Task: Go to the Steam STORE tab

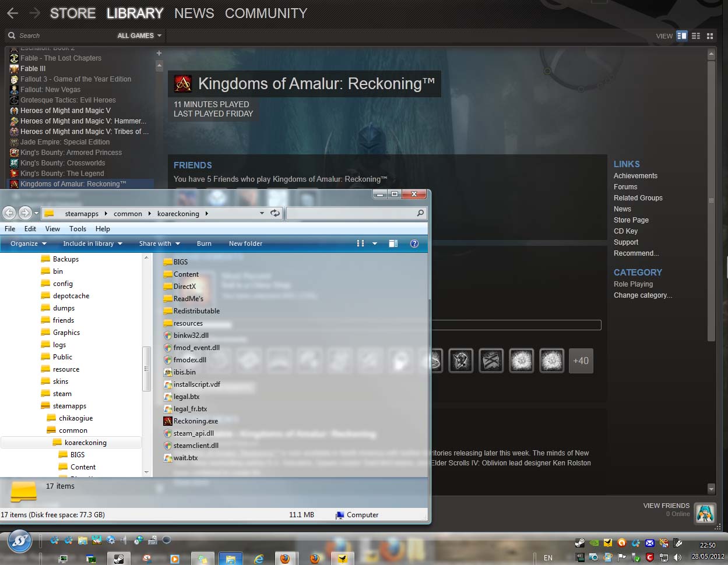Action: [x=73, y=13]
